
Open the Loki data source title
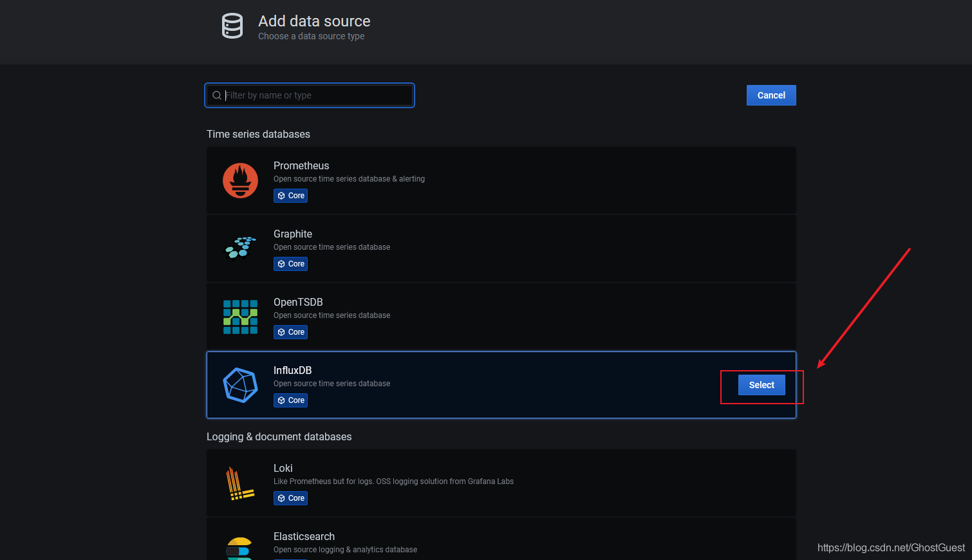(283, 468)
